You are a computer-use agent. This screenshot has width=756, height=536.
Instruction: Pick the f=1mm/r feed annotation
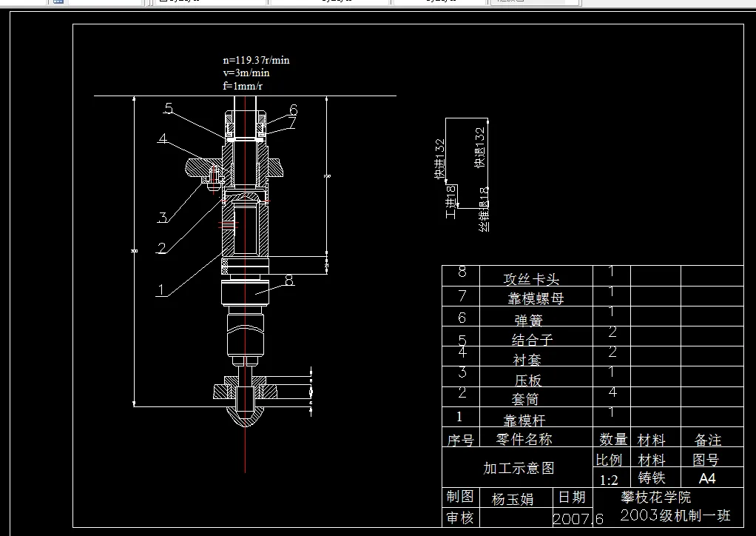pyautogui.click(x=243, y=86)
